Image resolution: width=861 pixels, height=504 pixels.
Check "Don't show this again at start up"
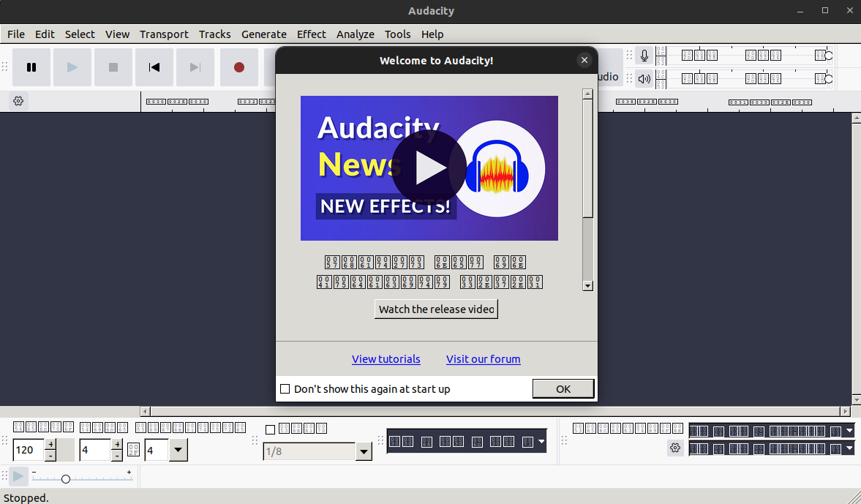(x=285, y=388)
